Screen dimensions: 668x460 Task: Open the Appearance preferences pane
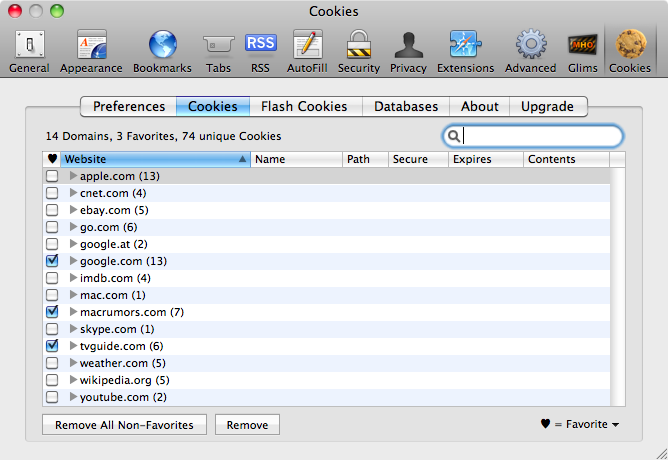91,52
